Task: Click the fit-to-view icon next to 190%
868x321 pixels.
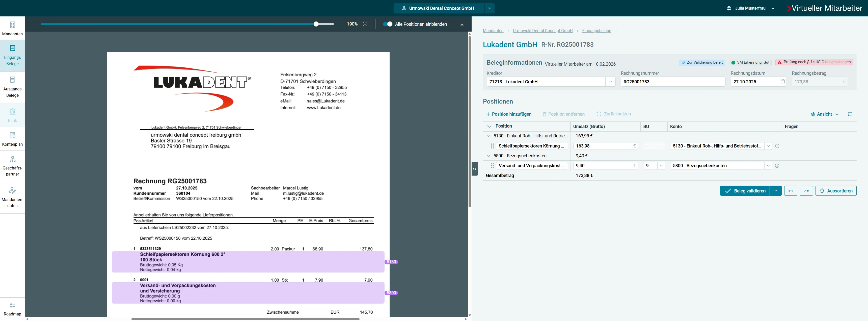Action: 365,24
